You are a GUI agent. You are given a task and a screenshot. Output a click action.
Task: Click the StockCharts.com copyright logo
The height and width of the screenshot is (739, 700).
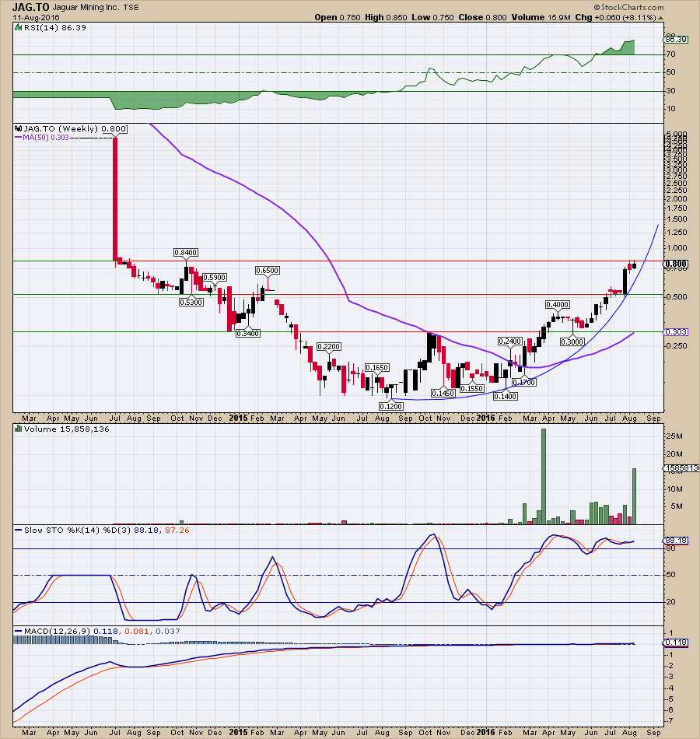(x=628, y=7)
